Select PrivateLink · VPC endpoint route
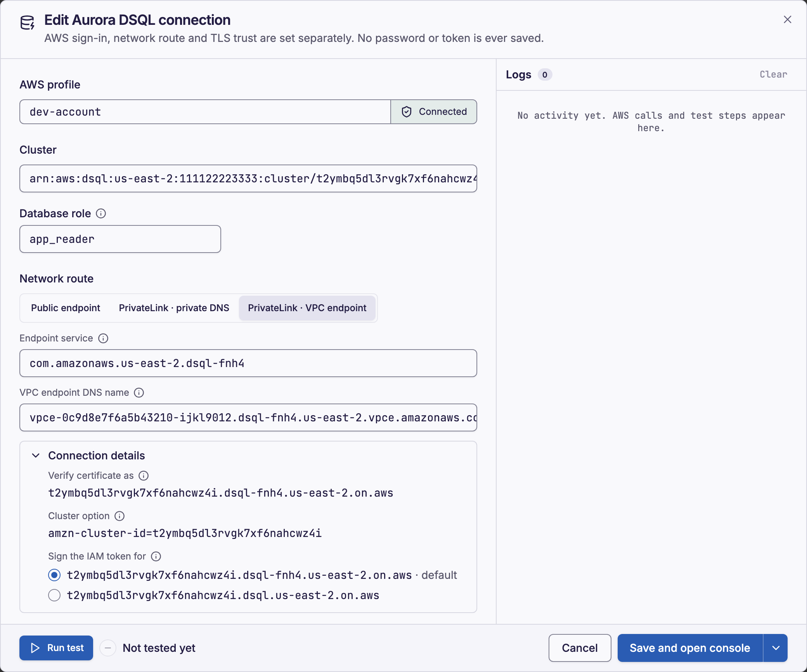 [307, 308]
